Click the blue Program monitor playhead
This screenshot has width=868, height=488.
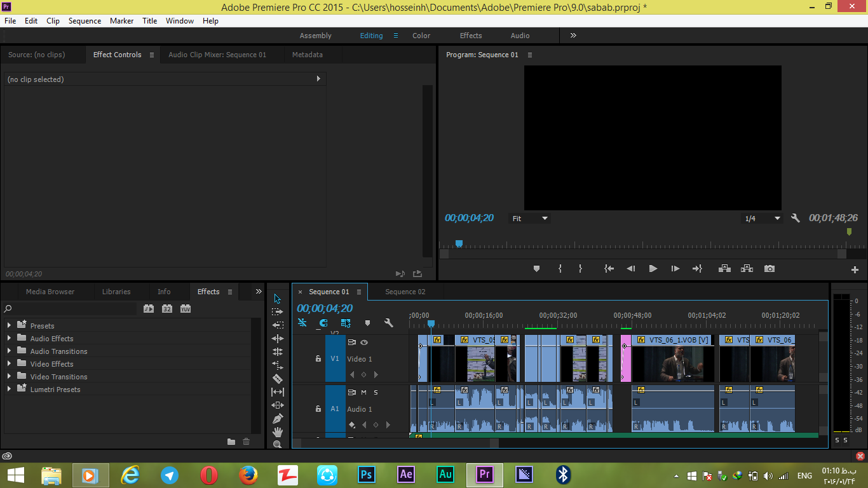[459, 243]
